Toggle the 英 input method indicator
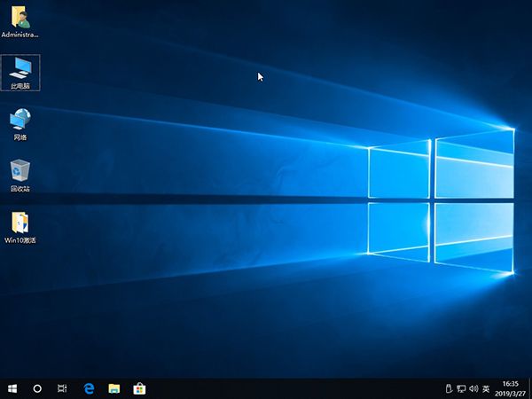The image size is (532, 399). [485, 388]
